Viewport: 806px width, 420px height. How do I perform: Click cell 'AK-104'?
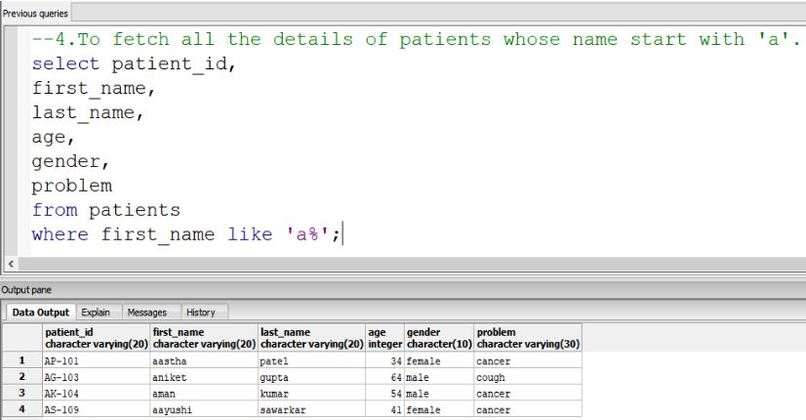click(x=96, y=394)
